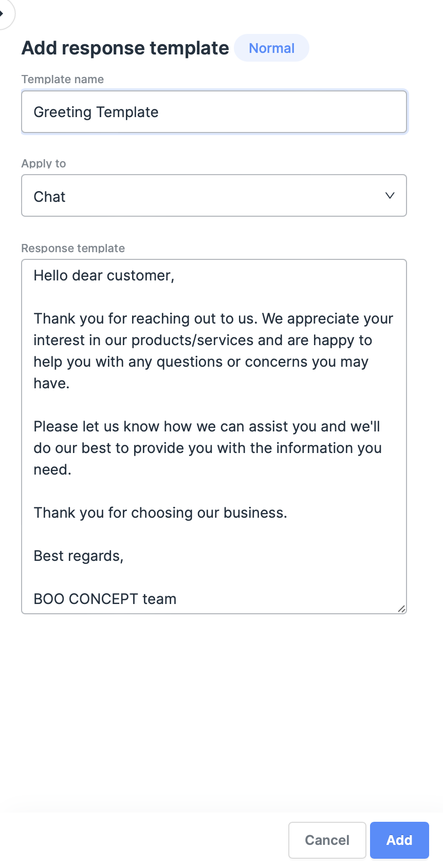This screenshot has height=868, width=443.
Task: Grab the textarea resize handle
Action: 401,609
